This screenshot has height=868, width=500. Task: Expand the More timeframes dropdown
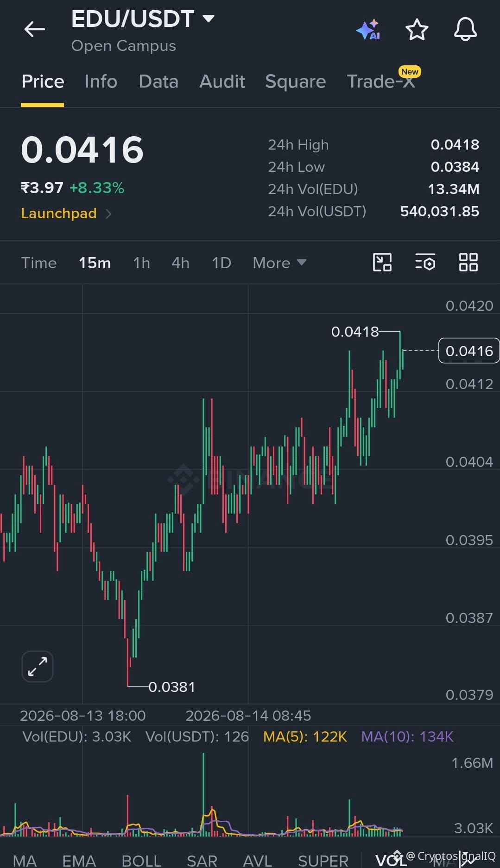[279, 263]
